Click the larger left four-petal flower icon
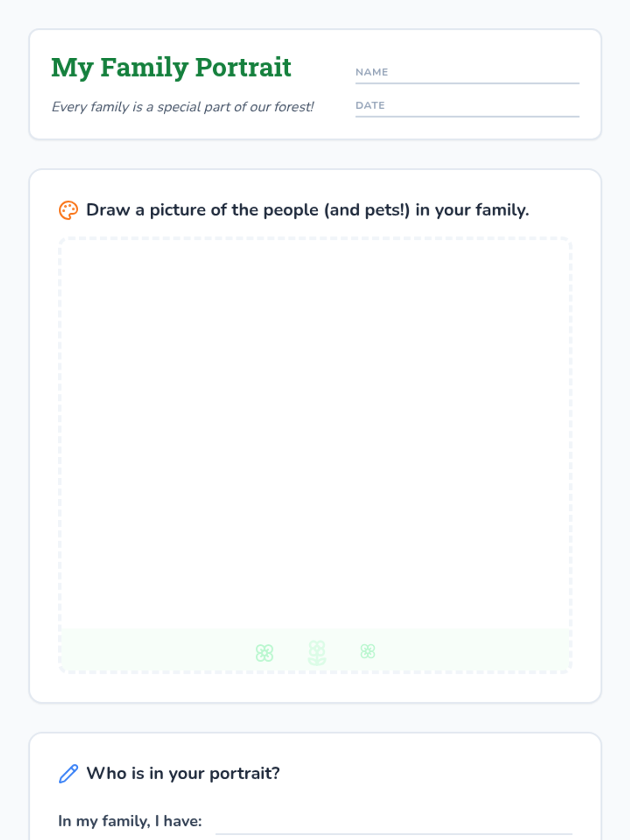Viewport: 630px width, 840px height. [x=264, y=653]
